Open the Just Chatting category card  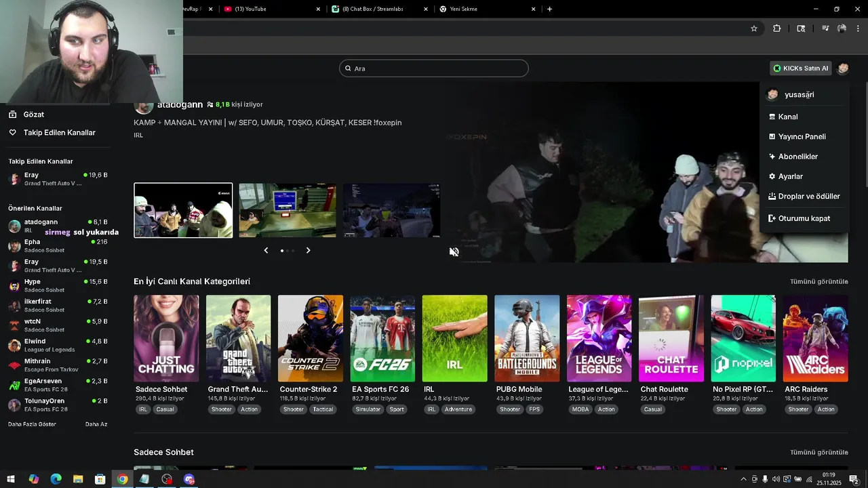[166, 338]
